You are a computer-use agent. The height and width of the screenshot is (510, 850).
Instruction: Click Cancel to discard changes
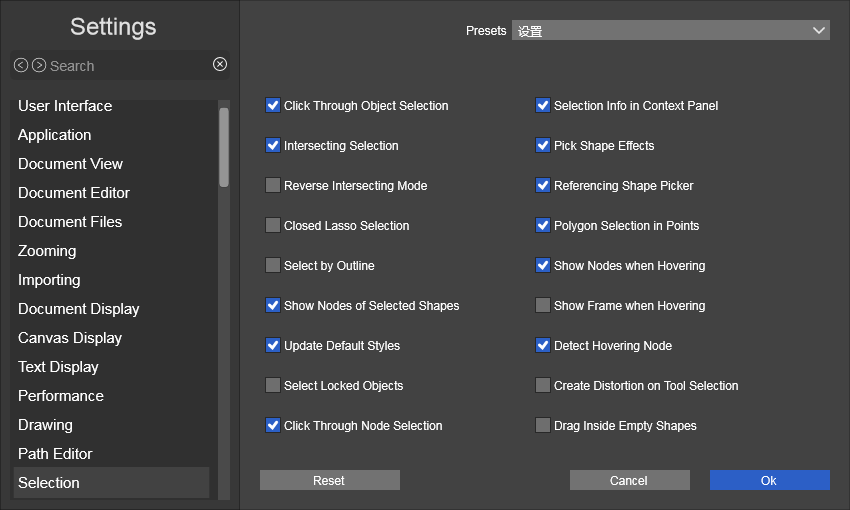[x=629, y=481]
